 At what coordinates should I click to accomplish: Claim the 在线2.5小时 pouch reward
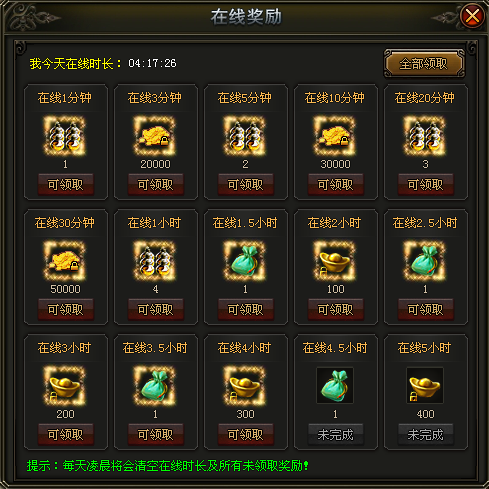coord(426,309)
